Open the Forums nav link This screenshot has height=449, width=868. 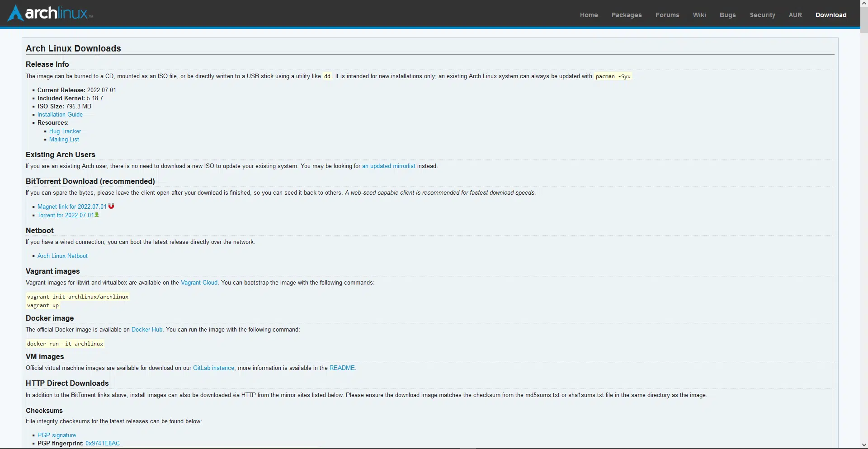click(x=667, y=15)
